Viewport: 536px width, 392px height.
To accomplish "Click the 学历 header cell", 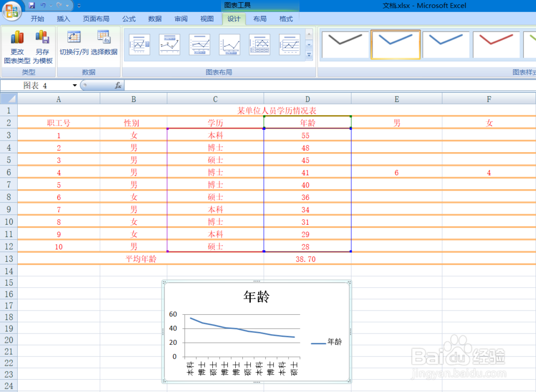I will tap(215, 123).
